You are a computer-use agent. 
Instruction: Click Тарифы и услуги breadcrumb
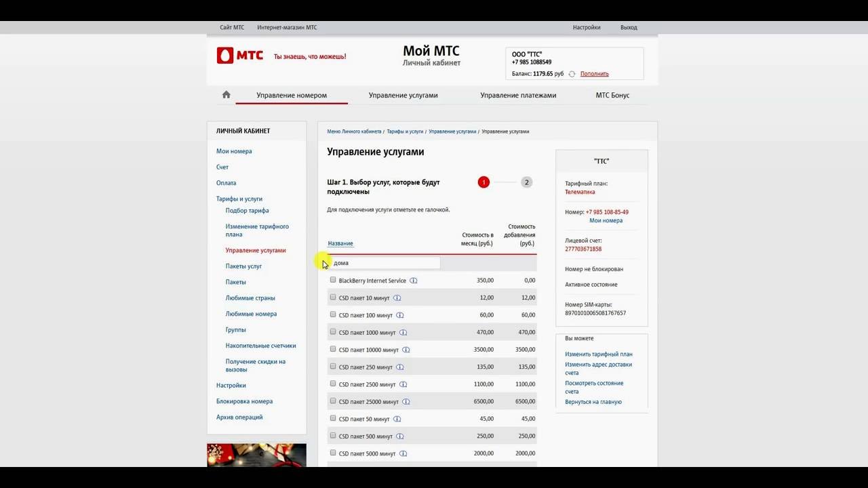pos(405,131)
